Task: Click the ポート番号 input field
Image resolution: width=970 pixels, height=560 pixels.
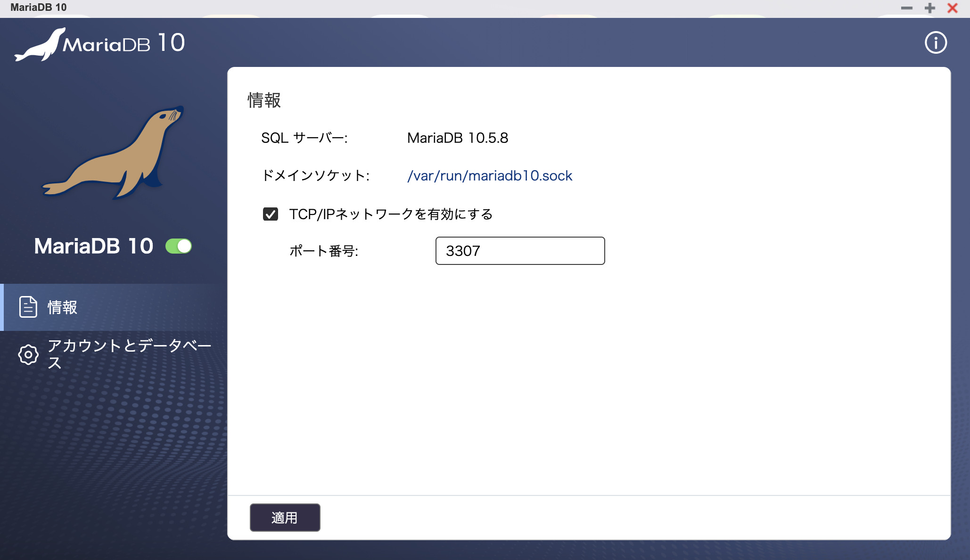Action: point(520,251)
